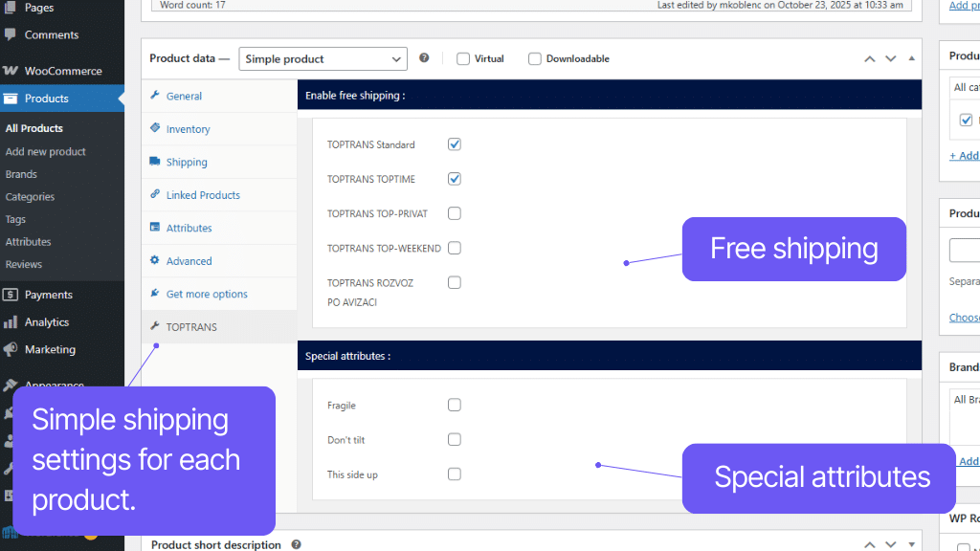Click the Shipping tab truck icon
980x551 pixels.
tap(155, 161)
